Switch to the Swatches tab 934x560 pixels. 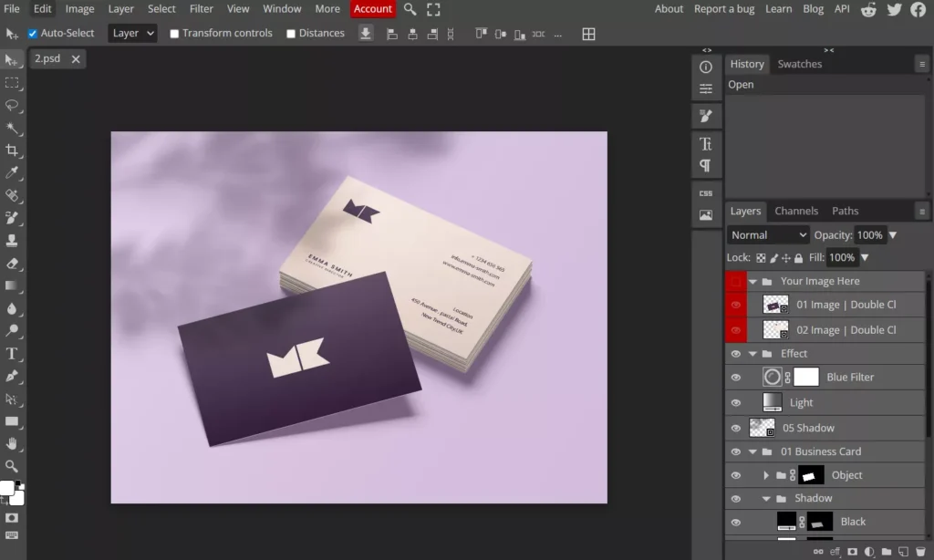pos(799,64)
